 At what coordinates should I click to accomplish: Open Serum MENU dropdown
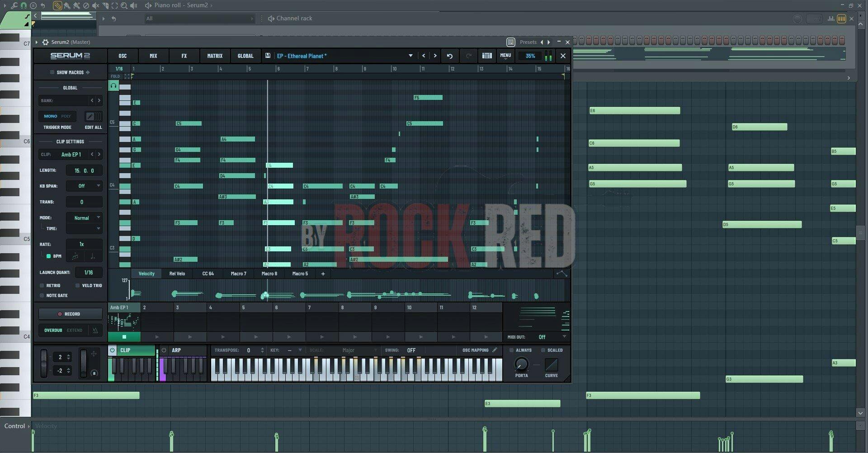[505, 56]
